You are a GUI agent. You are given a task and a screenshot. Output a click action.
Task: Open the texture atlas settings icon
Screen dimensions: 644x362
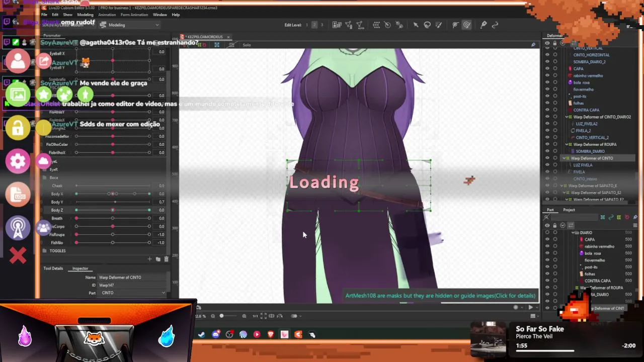click(x=337, y=25)
